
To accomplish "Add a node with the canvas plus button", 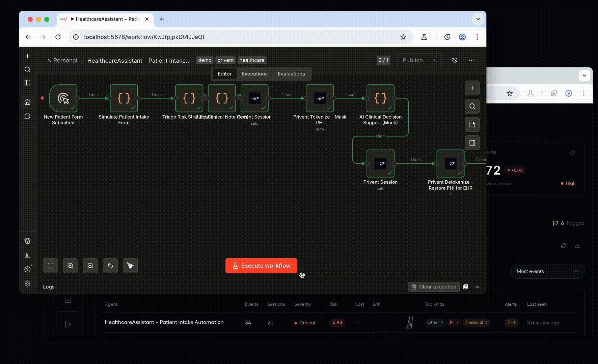I will tap(472, 88).
